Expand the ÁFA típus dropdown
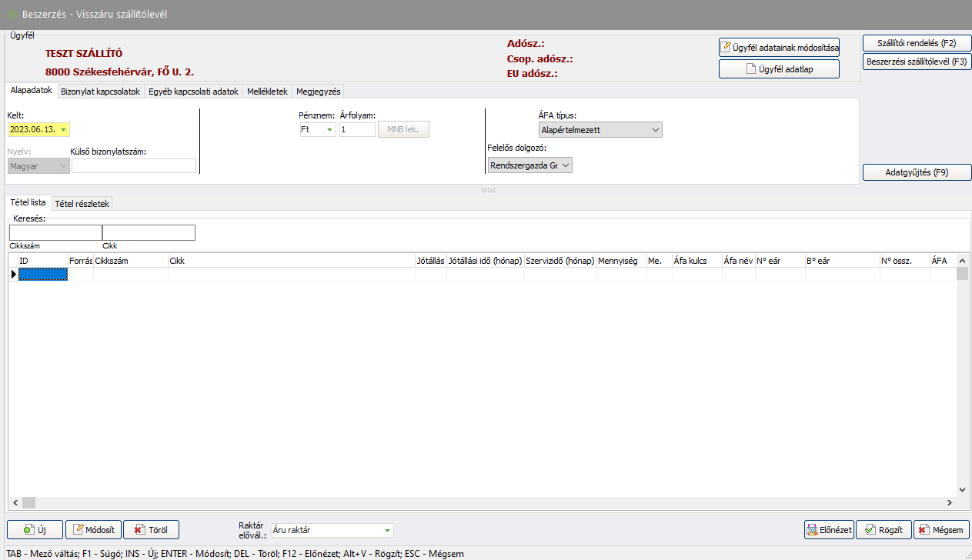This screenshot has height=560, width=972. pos(656,130)
